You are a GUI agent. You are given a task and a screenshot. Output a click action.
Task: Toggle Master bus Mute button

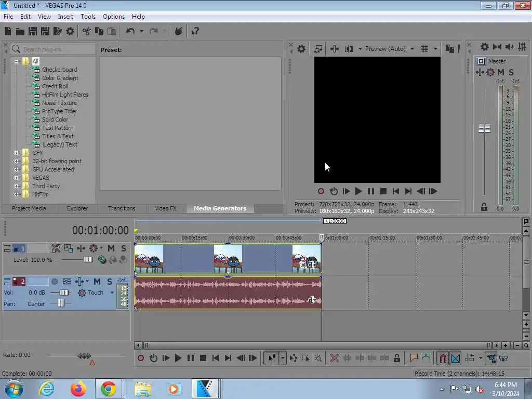click(x=501, y=72)
